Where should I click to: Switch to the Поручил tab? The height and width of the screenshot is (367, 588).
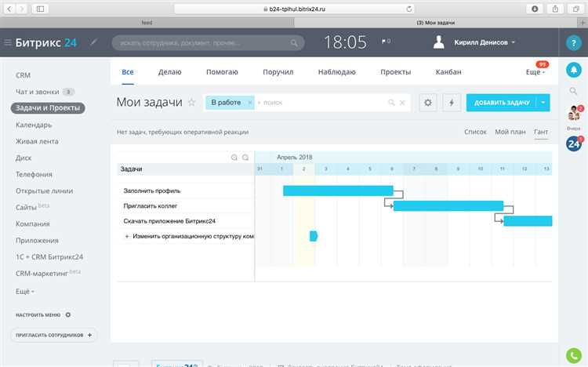pos(278,72)
